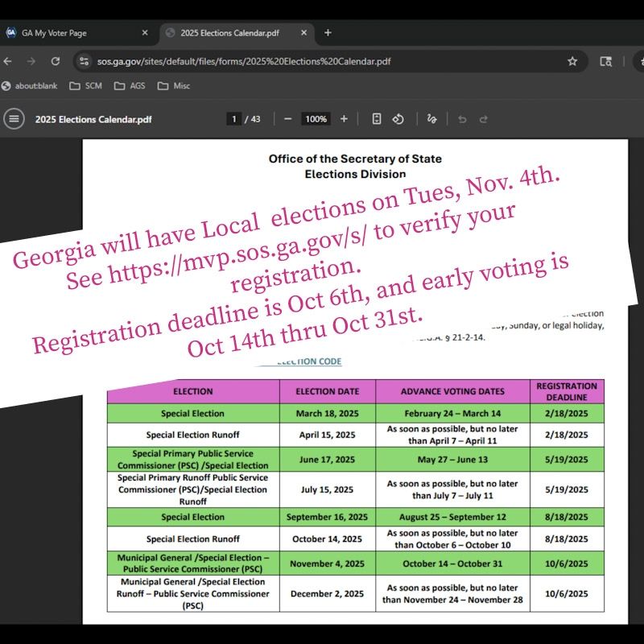Open the AGS bookmarks folder

[130, 86]
